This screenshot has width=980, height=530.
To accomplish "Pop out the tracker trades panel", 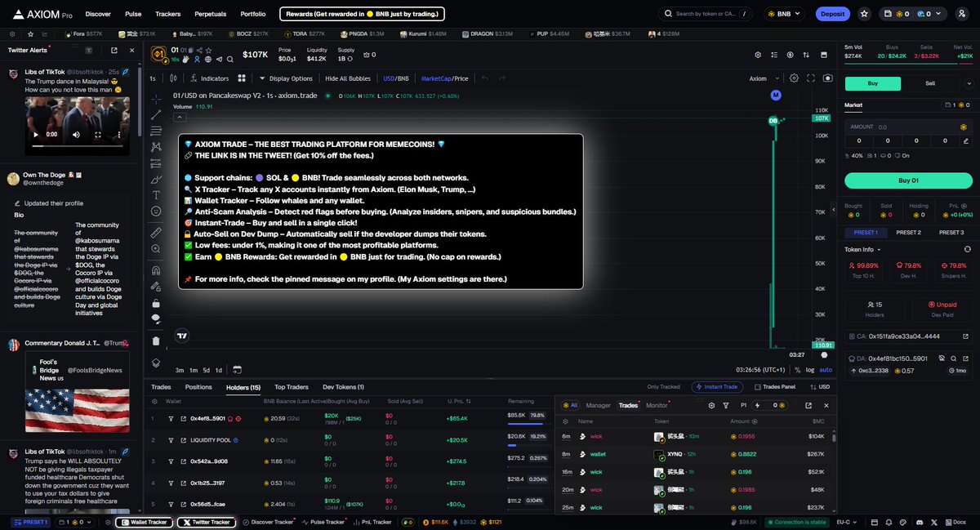I will [808, 405].
